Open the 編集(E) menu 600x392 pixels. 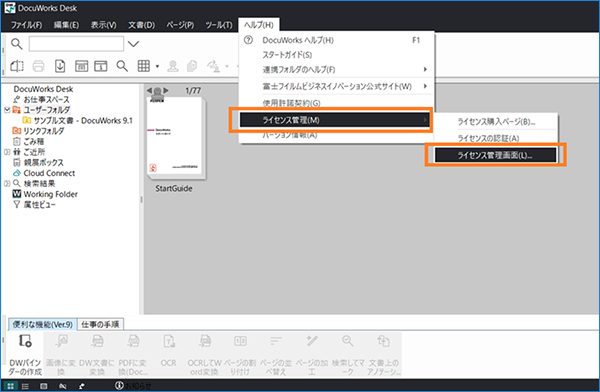coord(67,25)
